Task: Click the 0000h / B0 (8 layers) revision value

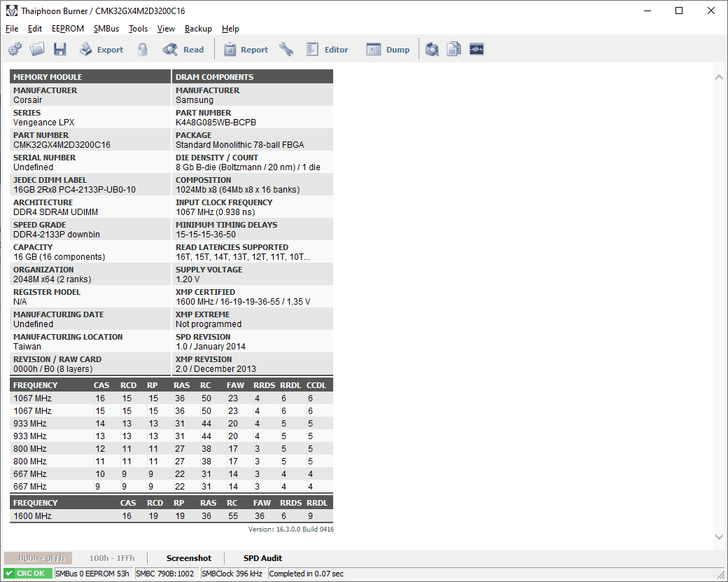Action: (x=53, y=369)
